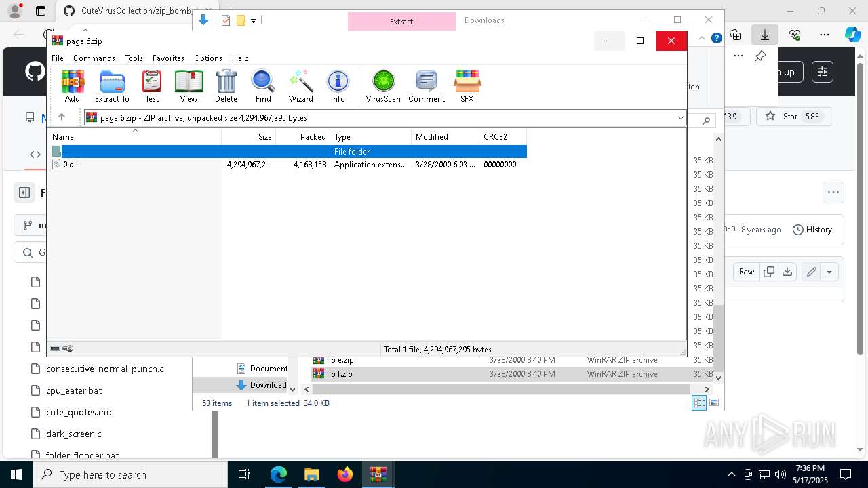
Task: Switch Explorer to details view icon
Action: pyautogui.click(x=698, y=403)
